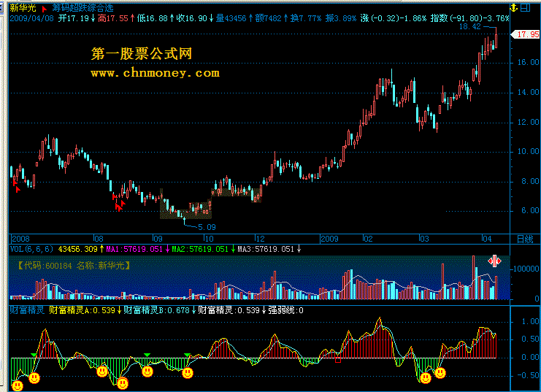
Task: Select the stock name 新华光
Action: coord(23,8)
